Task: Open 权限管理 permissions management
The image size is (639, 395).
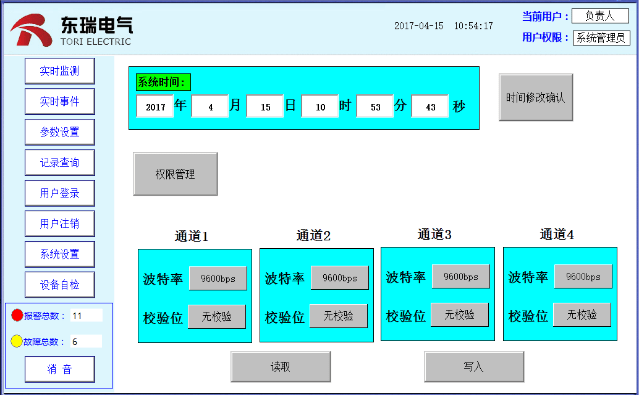Action: click(175, 174)
